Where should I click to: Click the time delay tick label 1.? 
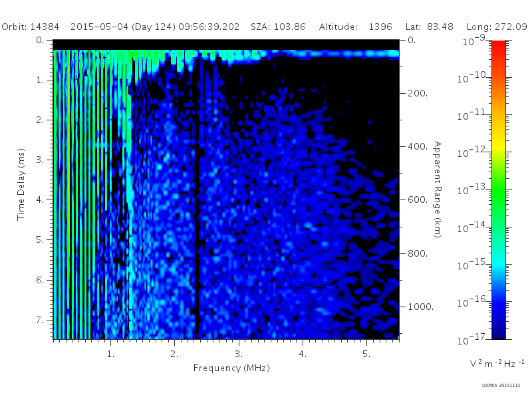tap(41, 80)
